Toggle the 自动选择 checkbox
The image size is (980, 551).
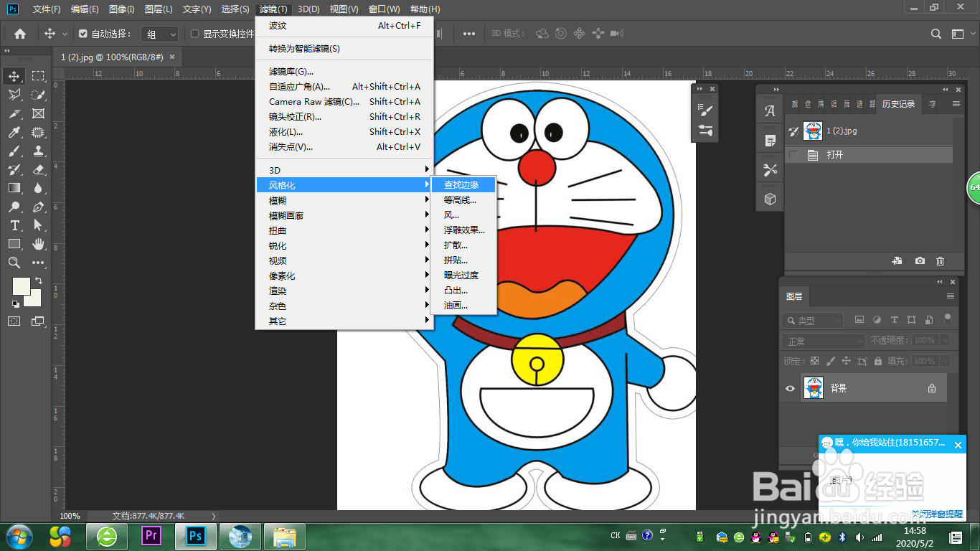(x=83, y=34)
